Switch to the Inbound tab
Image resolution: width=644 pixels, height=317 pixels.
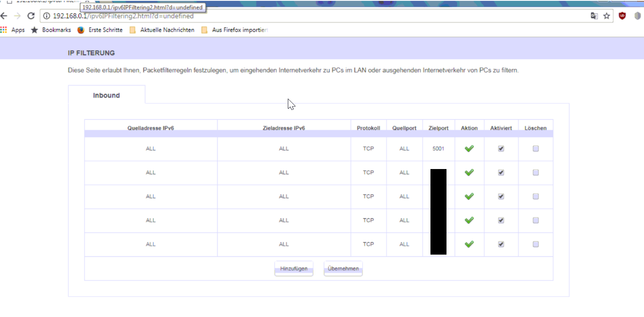coord(106,95)
